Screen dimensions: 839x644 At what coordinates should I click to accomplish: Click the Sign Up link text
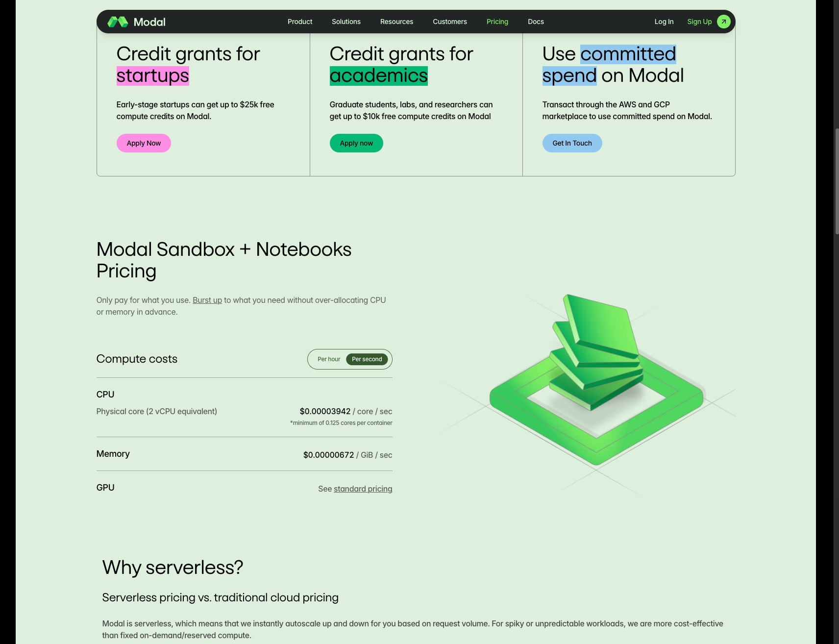699,22
